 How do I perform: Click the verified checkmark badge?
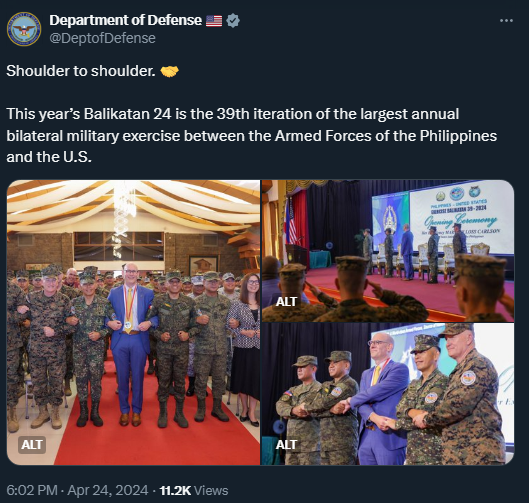click(x=233, y=21)
